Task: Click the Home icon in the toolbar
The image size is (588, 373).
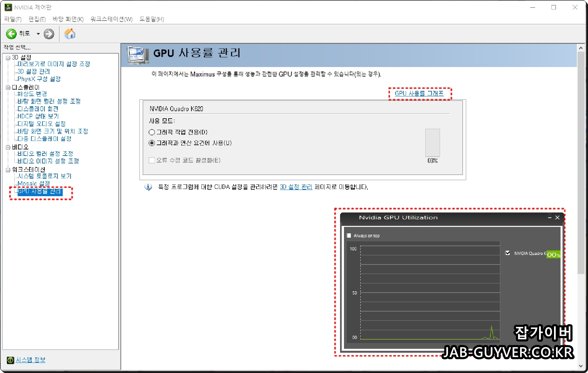Action: pos(70,34)
